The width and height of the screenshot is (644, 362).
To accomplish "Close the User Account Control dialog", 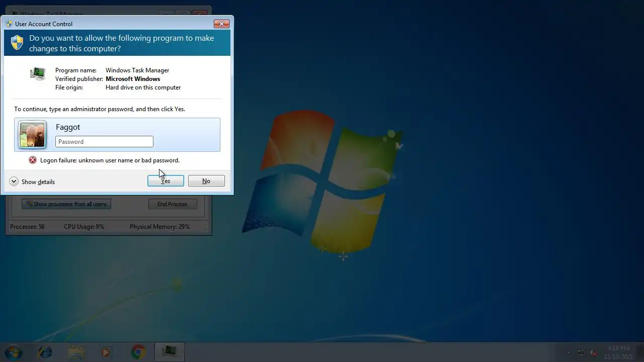I will pyautogui.click(x=221, y=24).
